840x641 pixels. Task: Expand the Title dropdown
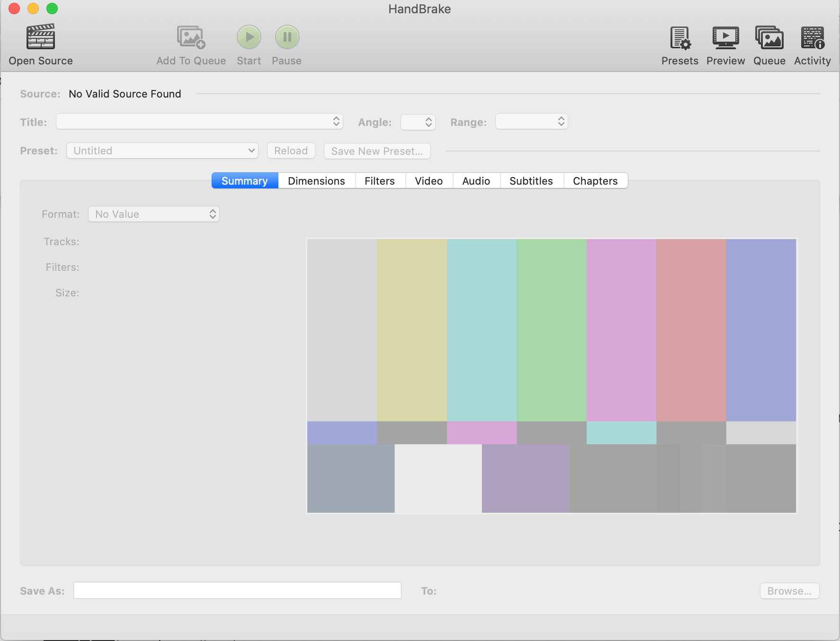pyautogui.click(x=199, y=122)
